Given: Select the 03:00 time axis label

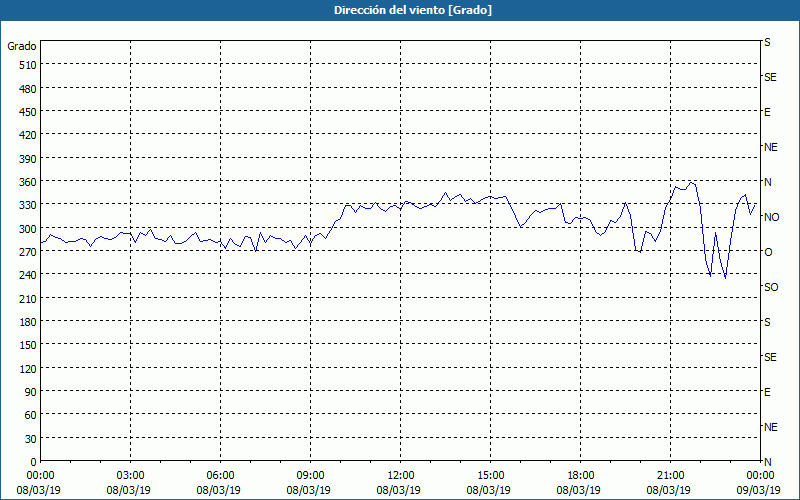Looking at the screenshot, I should 130,476.
